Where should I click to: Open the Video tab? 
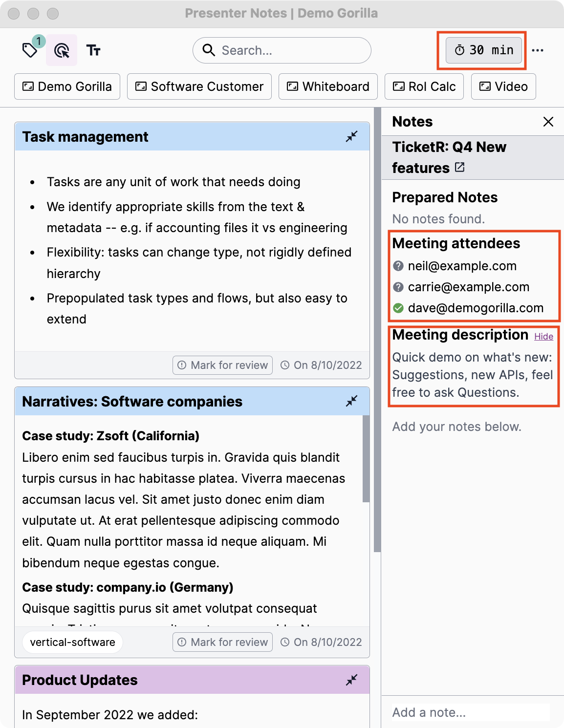point(503,86)
